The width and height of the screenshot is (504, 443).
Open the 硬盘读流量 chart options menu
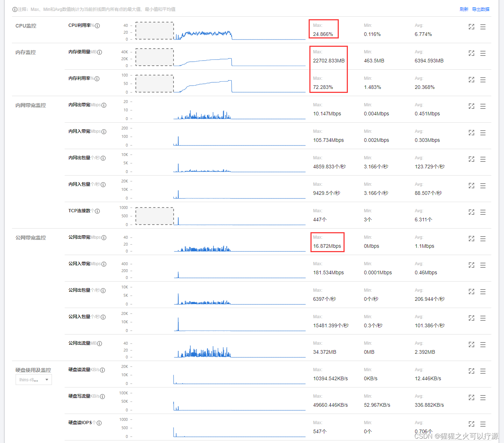pyautogui.click(x=483, y=371)
